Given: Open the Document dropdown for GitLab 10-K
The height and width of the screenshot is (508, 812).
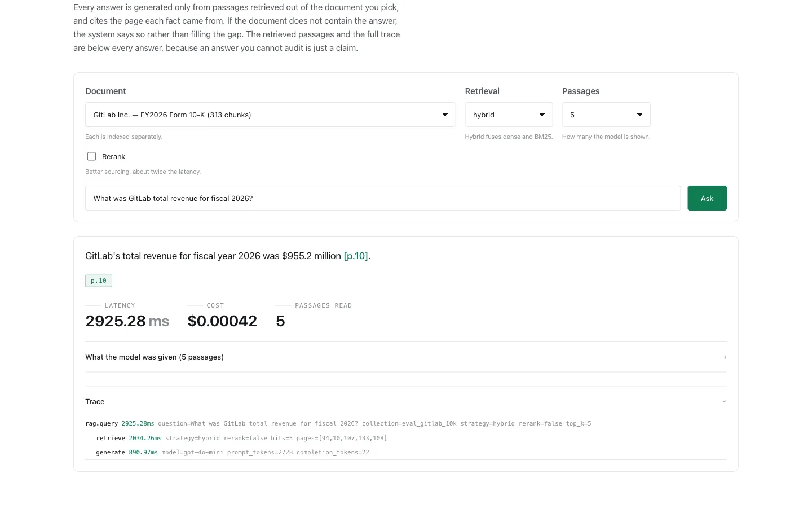Looking at the screenshot, I should (x=270, y=115).
